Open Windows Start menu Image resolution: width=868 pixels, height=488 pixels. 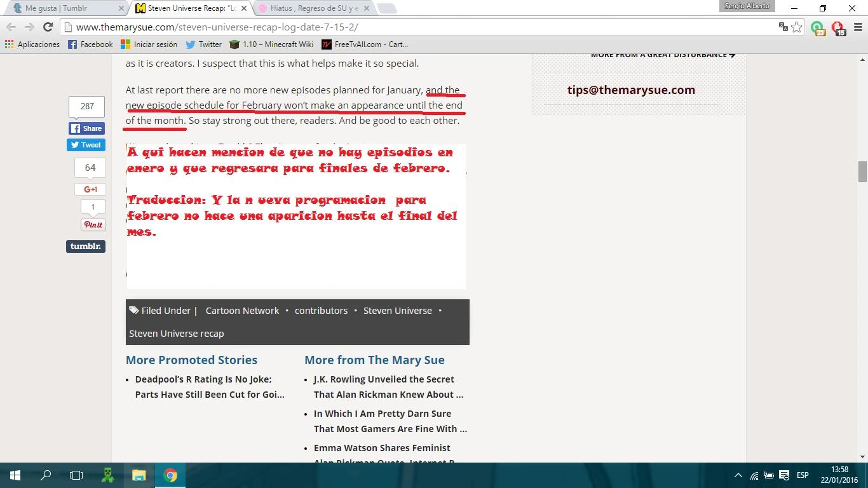(x=15, y=475)
